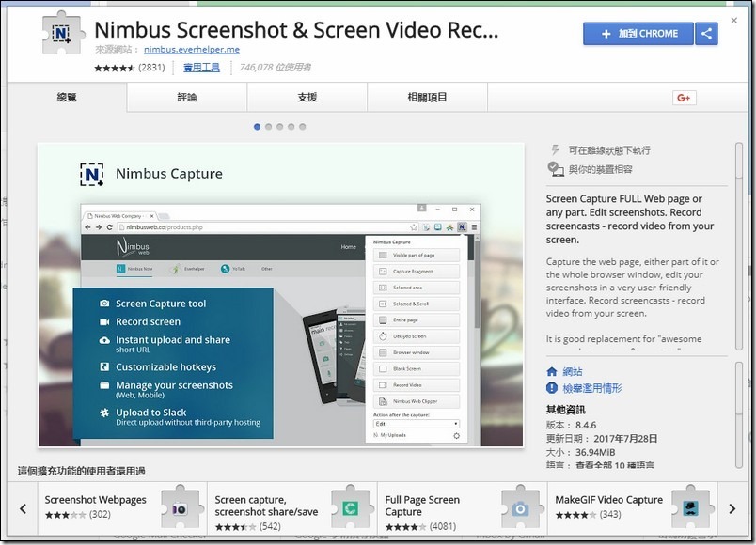The height and width of the screenshot is (545, 756).
Task: Click the green refresh puzzle icon
Action: 351,508
